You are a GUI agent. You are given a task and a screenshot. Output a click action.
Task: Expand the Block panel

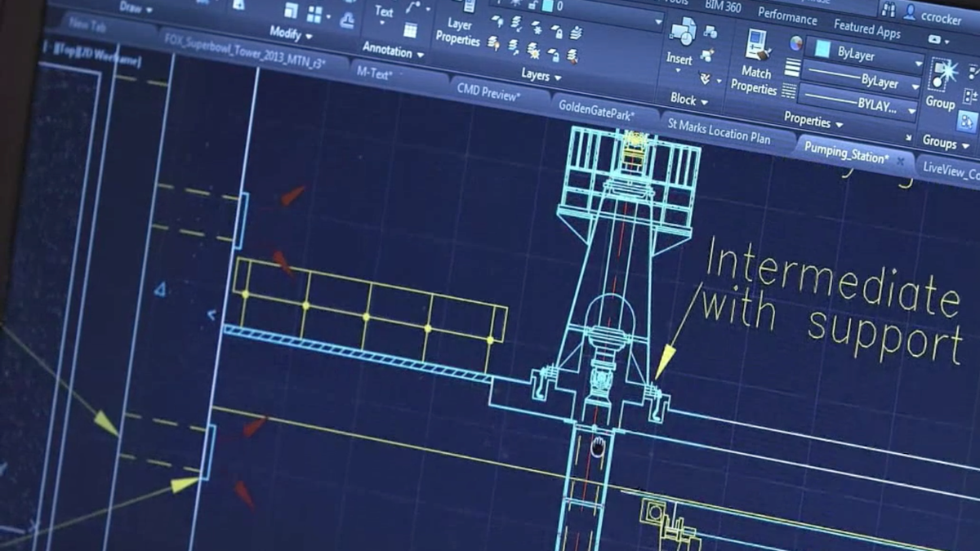688,100
